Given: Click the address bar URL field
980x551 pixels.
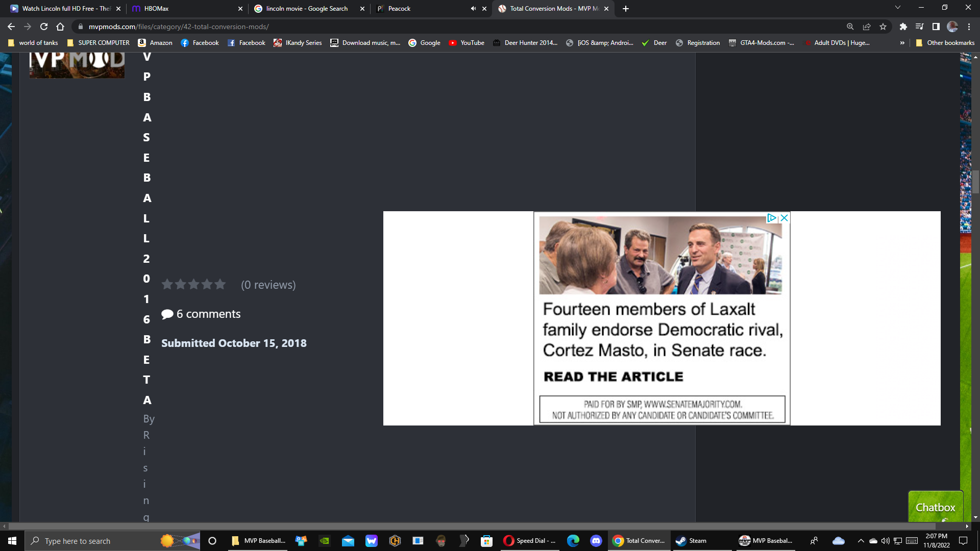Looking at the screenshot, I should coord(459,27).
